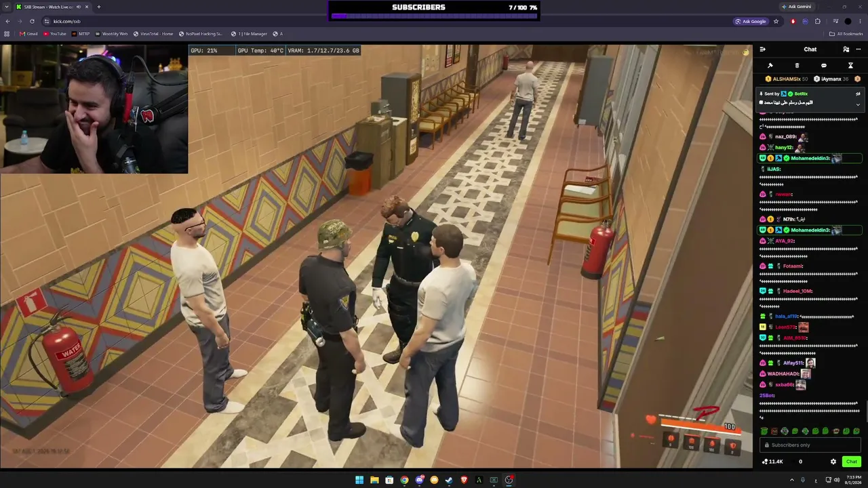Click Ask Google lens button
This screenshot has width=868, height=488.
[751, 21]
